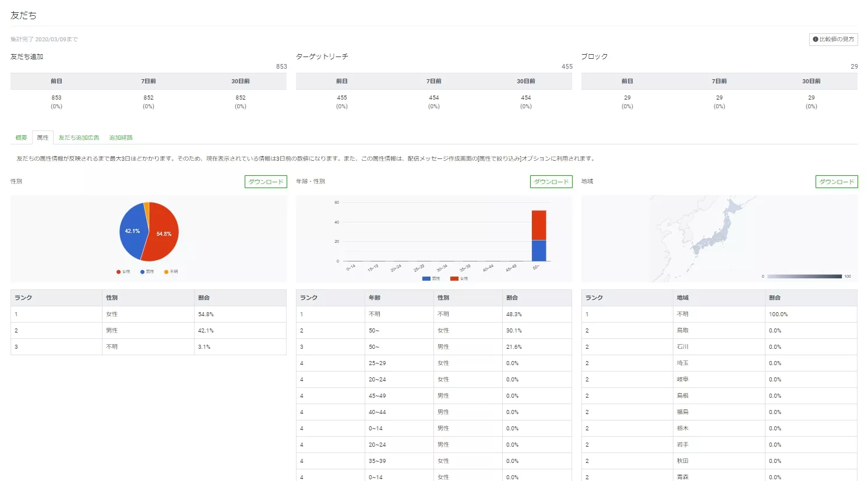Download the 年齢・性別 chart data

coord(551,182)
